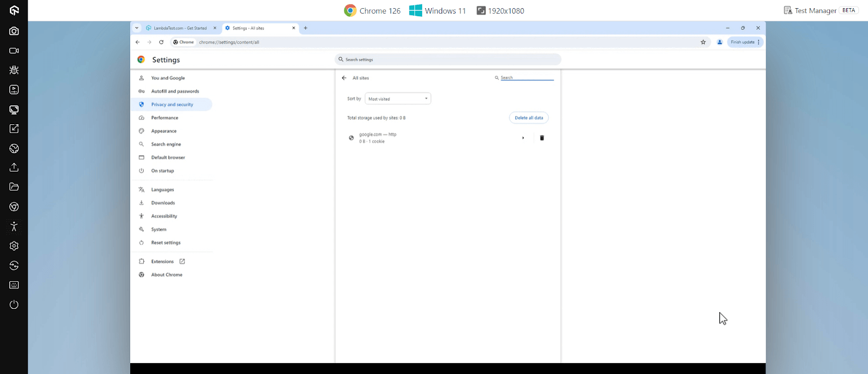Close the Settings - All sites tab
The image size is (868, 374).
tap(294, 28)
